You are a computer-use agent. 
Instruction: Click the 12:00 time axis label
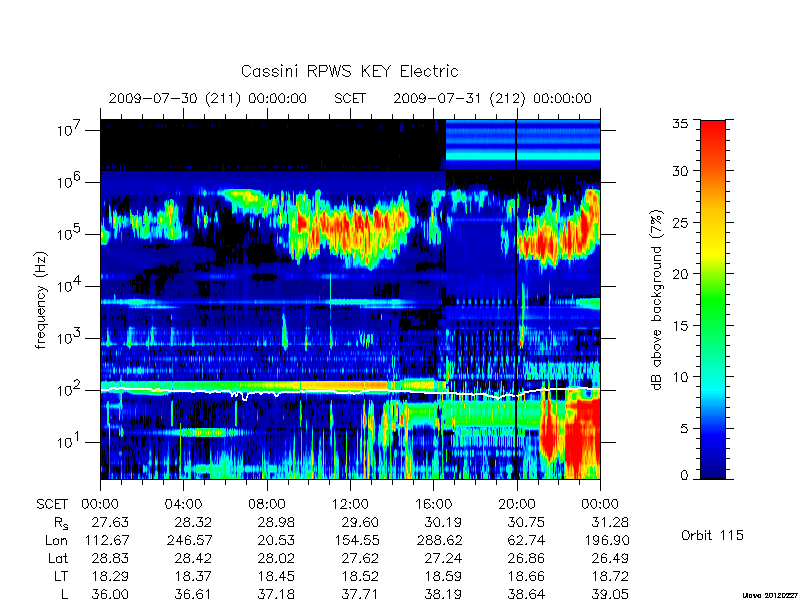(350, 504)
